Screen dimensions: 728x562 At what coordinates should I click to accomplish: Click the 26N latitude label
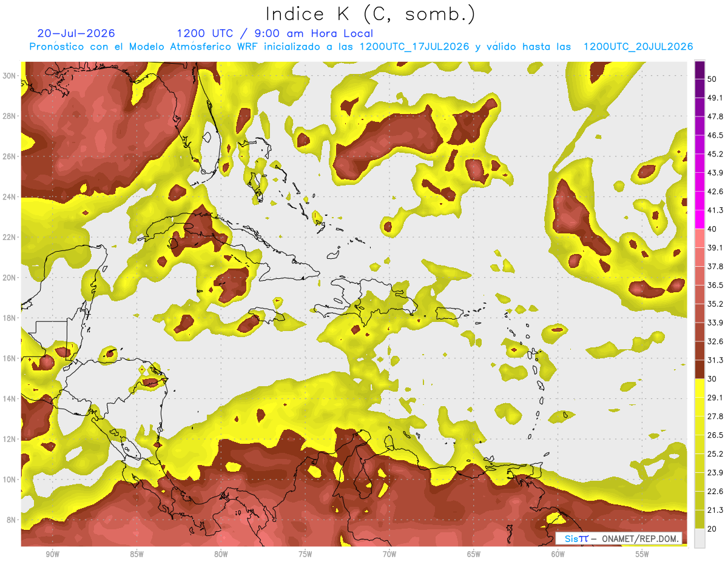click(10, 156)
